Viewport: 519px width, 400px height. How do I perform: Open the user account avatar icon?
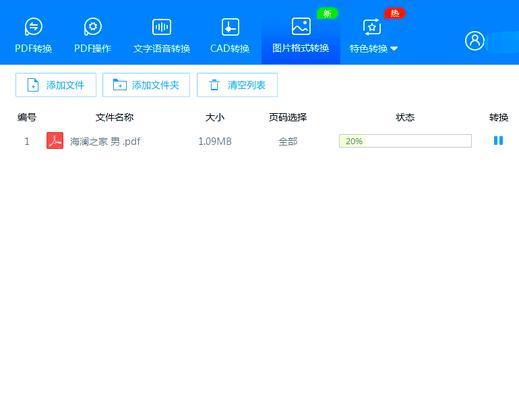point(474,41)
